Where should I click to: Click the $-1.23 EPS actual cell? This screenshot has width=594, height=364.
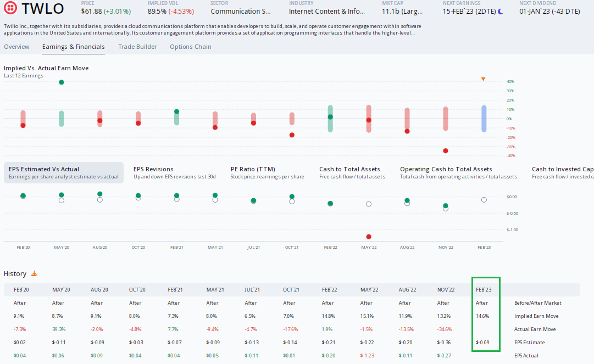(368, 356)
